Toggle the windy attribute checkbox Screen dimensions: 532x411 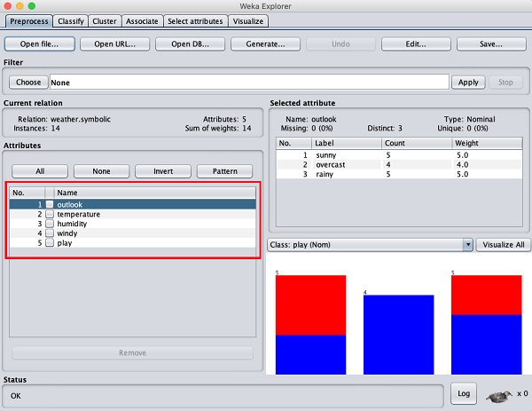click(x=50, y=233)
